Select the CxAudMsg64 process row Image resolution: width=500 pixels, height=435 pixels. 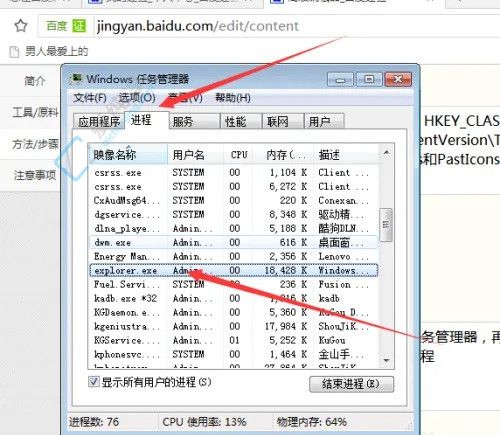(233, 201)
